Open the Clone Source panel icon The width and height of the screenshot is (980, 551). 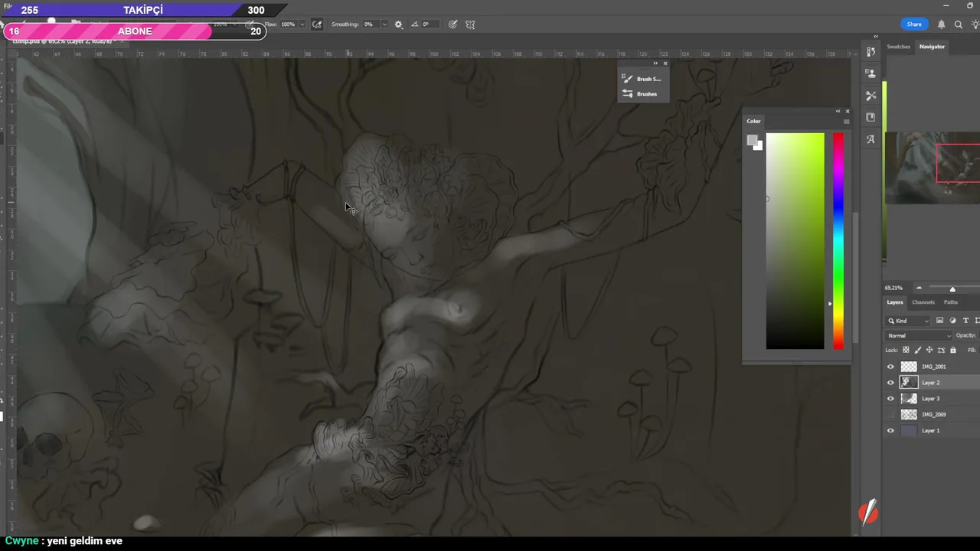871,73
